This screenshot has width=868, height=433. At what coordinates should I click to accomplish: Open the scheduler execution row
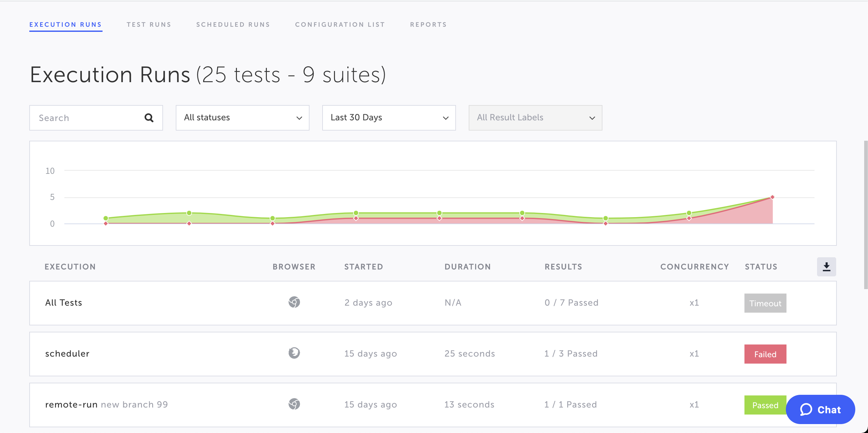pyautogui.click(x=68, y=353)
